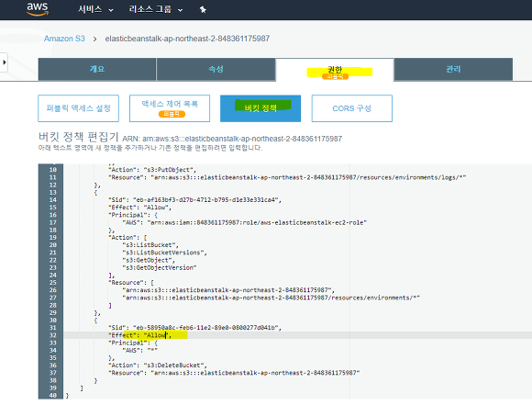Image resolution: width=532 pixels, height=405 pixels.
Task: Select the 버킷 정책 button
Action: coord(260,108)
